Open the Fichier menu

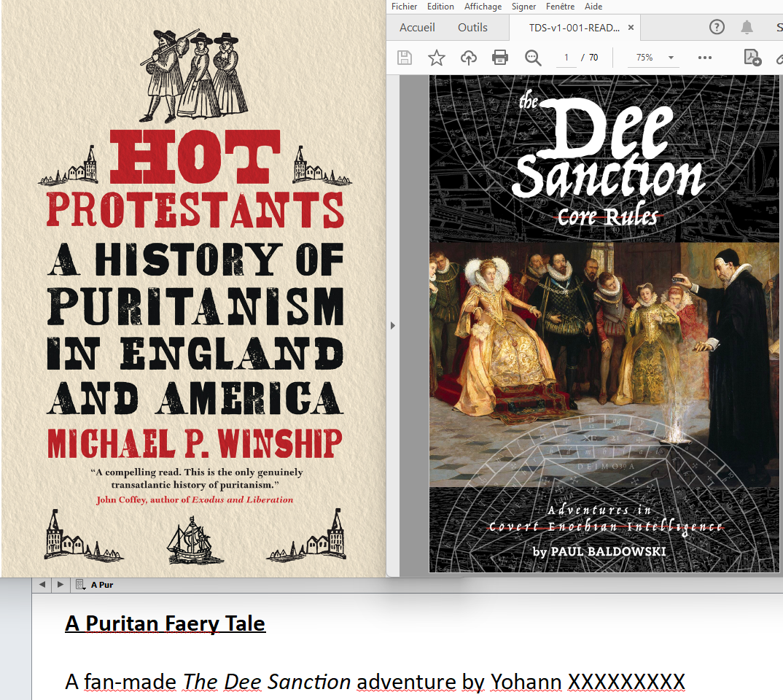click(405, 7)
